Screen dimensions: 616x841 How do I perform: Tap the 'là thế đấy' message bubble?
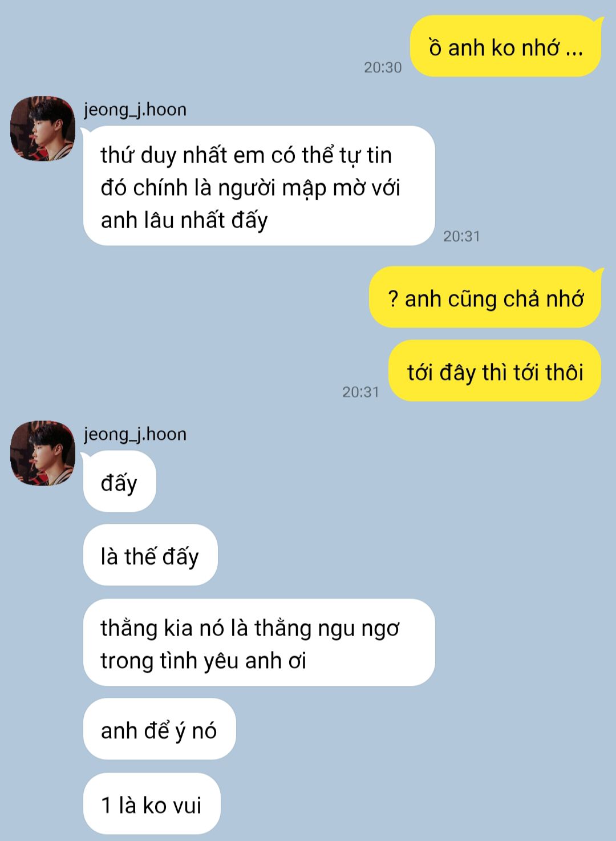151,555
